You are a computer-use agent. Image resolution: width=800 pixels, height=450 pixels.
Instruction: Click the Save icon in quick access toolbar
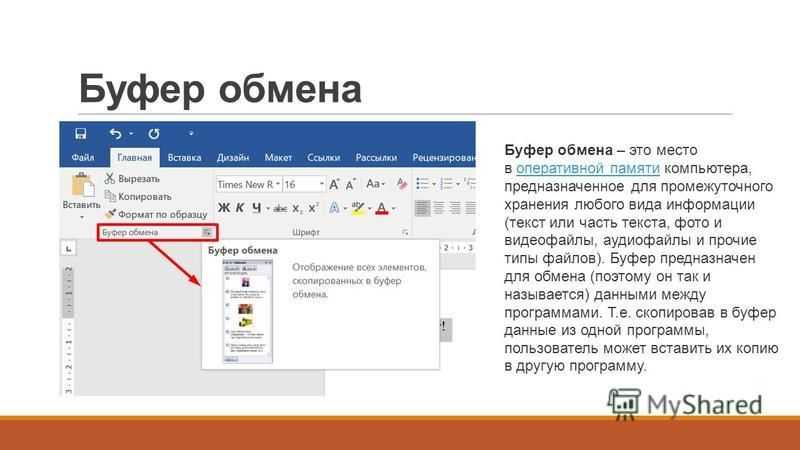[81, 134]
